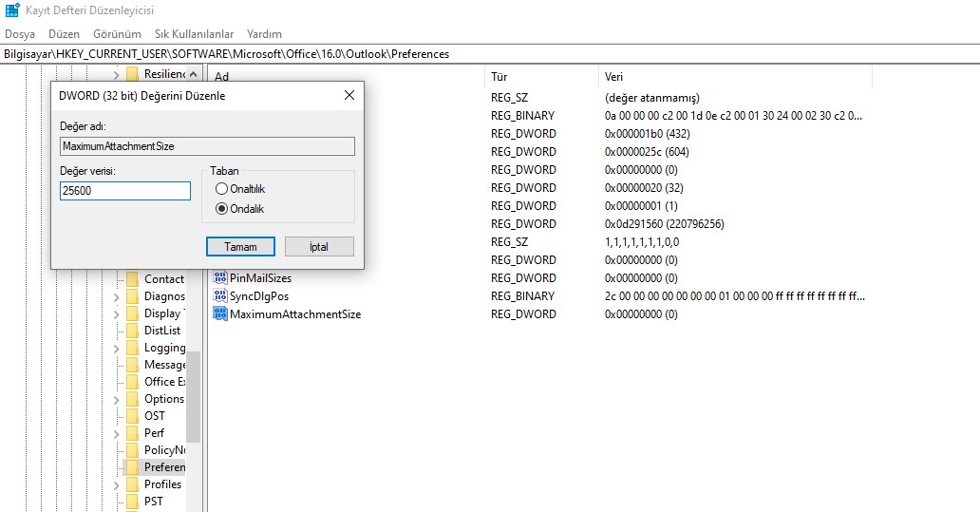Screen dimensions: 980x512
Task: Select the PST folder icon in tree
Action: click(x=132, y=502)
